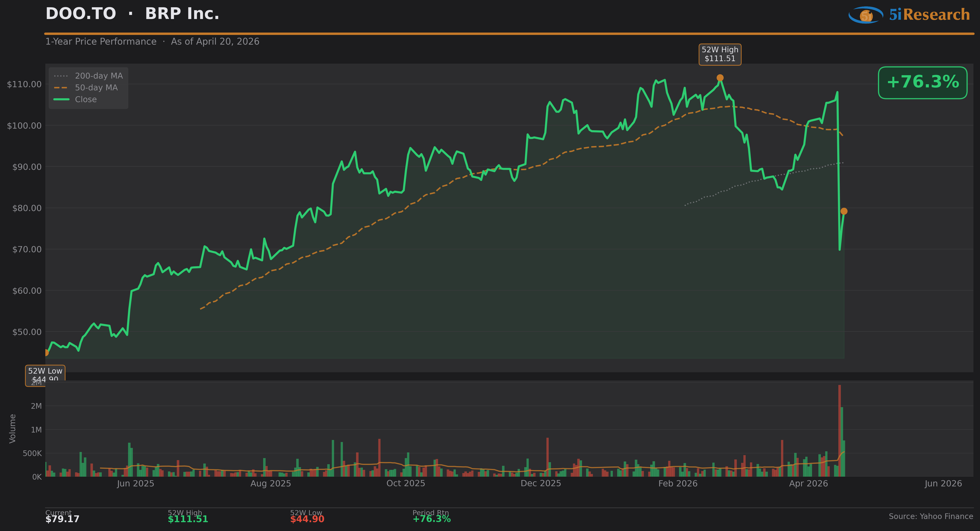Image resolution: width=980 pixels, height=531 pixels.
Task: Click the 50-day MA dashed legend line
Action: pos(61,88)
